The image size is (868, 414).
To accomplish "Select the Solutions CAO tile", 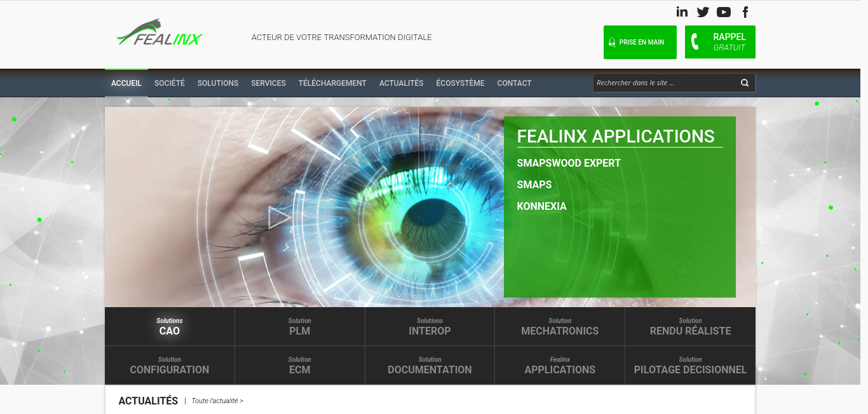I will click(x=170, y=326).
